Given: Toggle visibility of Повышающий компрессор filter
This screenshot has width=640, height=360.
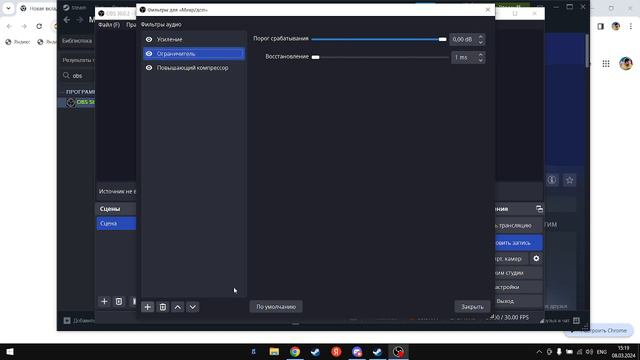Looking at the screenshot, I should pyautogui.click(x=149, y=68).
